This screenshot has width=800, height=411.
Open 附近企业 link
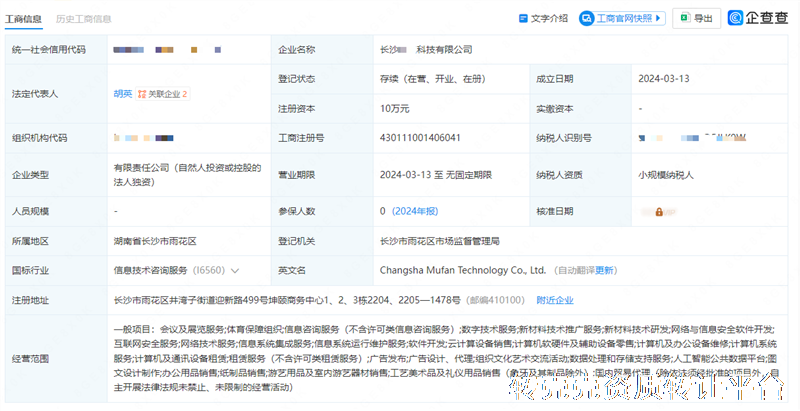pyautogui.click(x=555, y=300)
